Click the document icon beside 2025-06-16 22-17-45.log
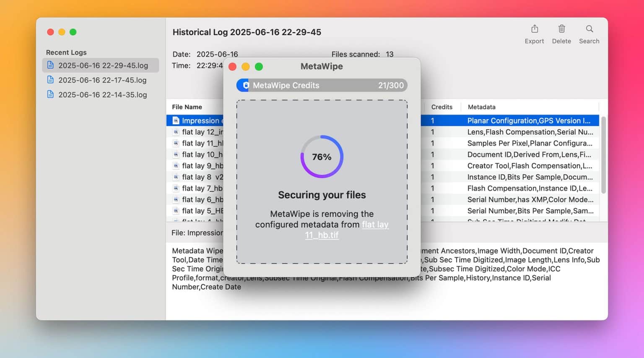644x358 pixels. point(51,80)
